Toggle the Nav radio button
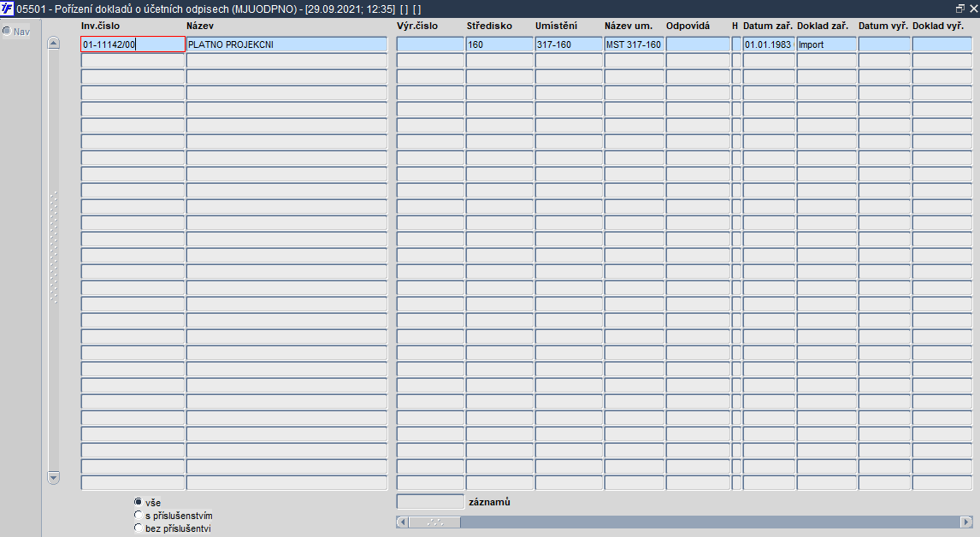 [x=7, y=31]
